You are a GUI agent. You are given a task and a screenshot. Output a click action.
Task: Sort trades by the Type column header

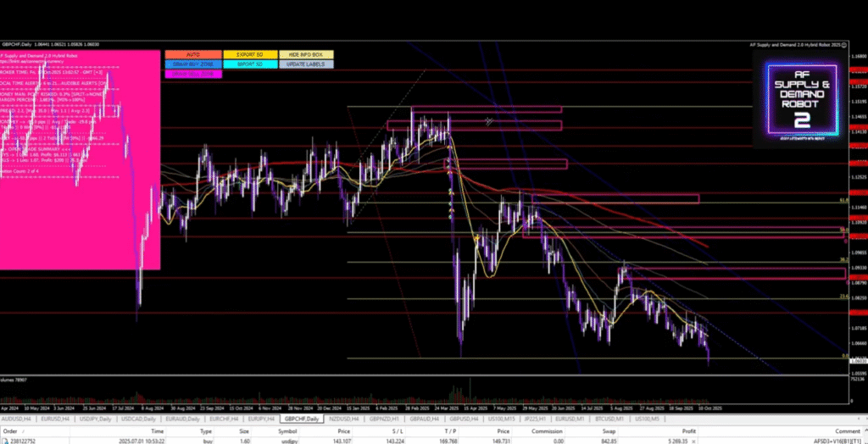206,430
